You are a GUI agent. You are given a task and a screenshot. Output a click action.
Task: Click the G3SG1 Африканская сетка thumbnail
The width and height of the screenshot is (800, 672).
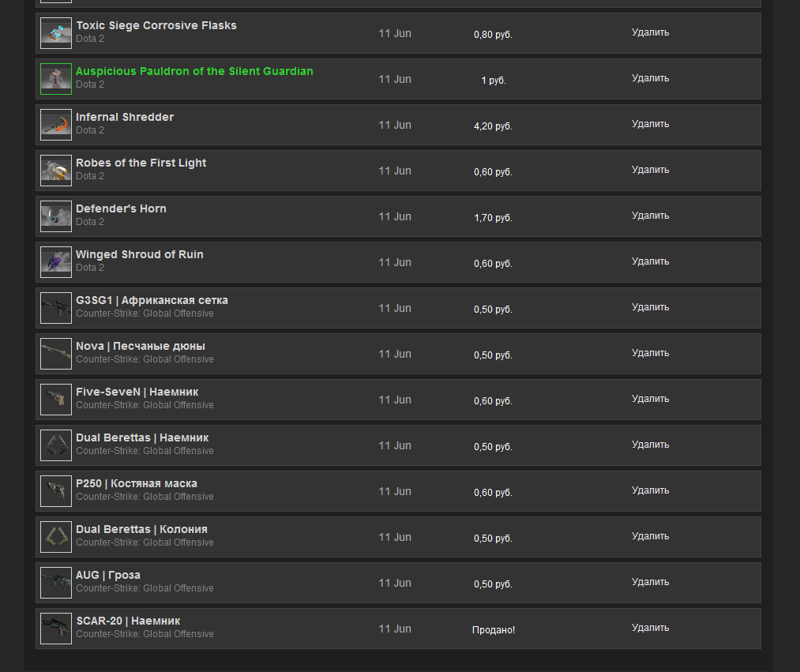click(x=56, y=308)
